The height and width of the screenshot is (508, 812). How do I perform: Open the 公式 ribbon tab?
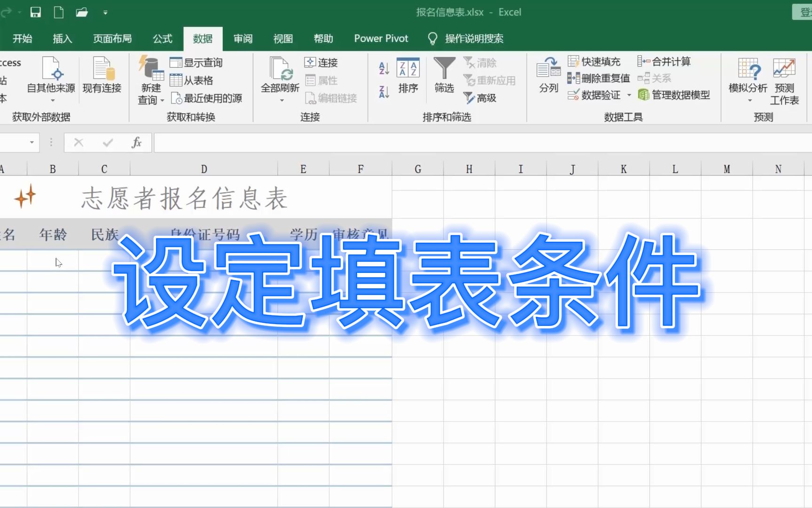[x=163, y=39]
